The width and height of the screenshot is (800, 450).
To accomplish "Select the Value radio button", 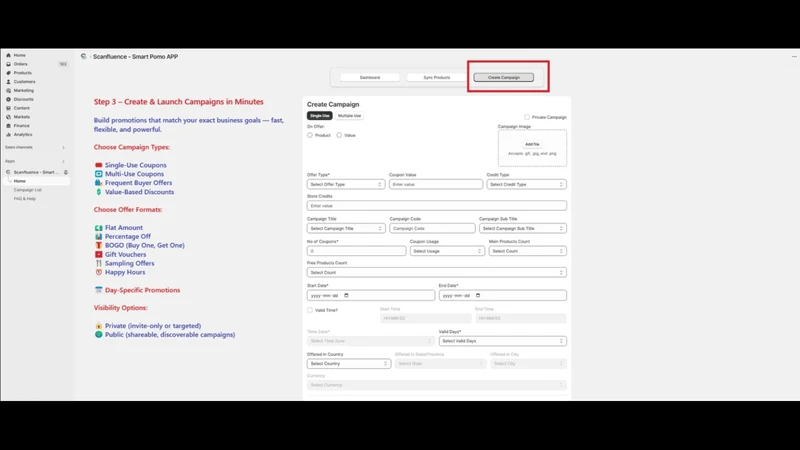I will click(x=339, y=135).
